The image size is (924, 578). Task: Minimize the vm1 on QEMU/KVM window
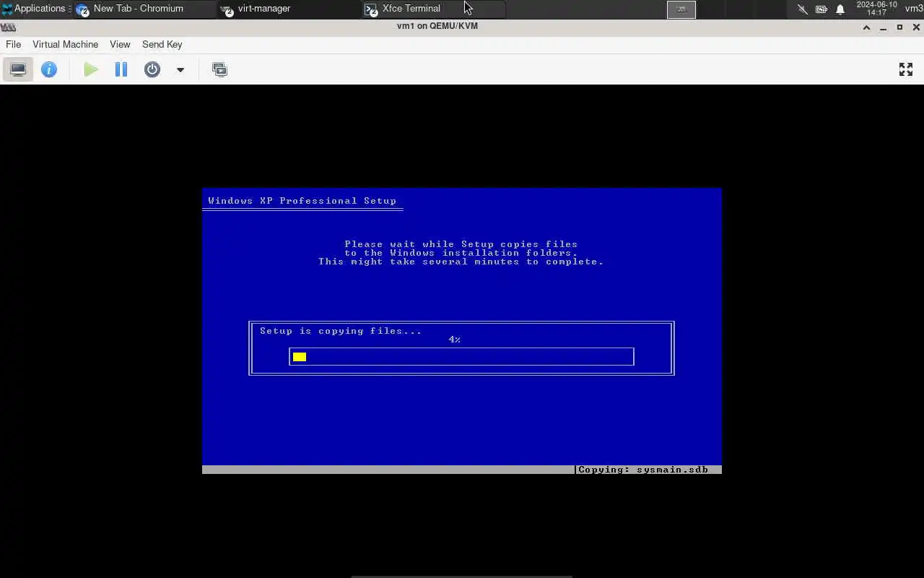point(883,27)
